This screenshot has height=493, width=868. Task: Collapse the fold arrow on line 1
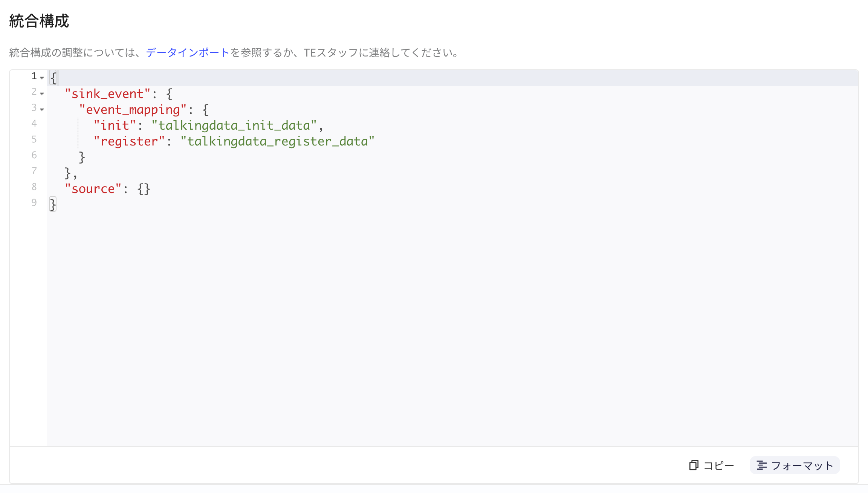tap(42, 78)
